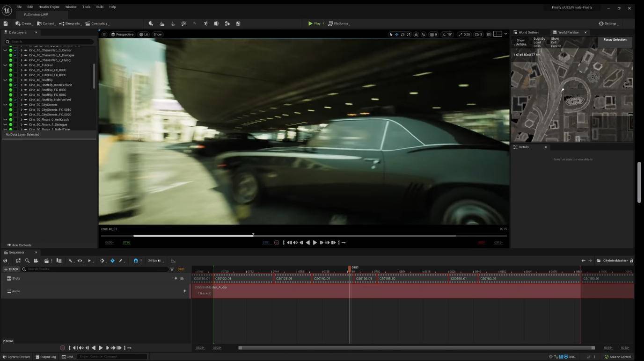644x361 pixels.
Task: Add a shot with Shots plus icon
Action: click(176, 278)
